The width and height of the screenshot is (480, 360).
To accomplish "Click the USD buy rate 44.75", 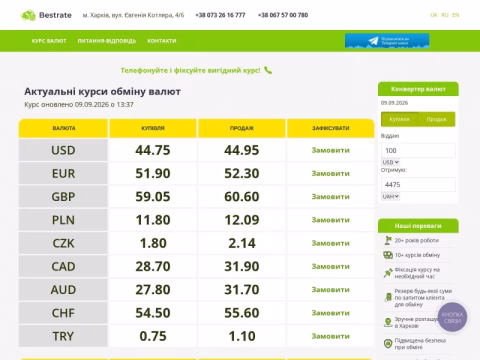I will [153, 150].
